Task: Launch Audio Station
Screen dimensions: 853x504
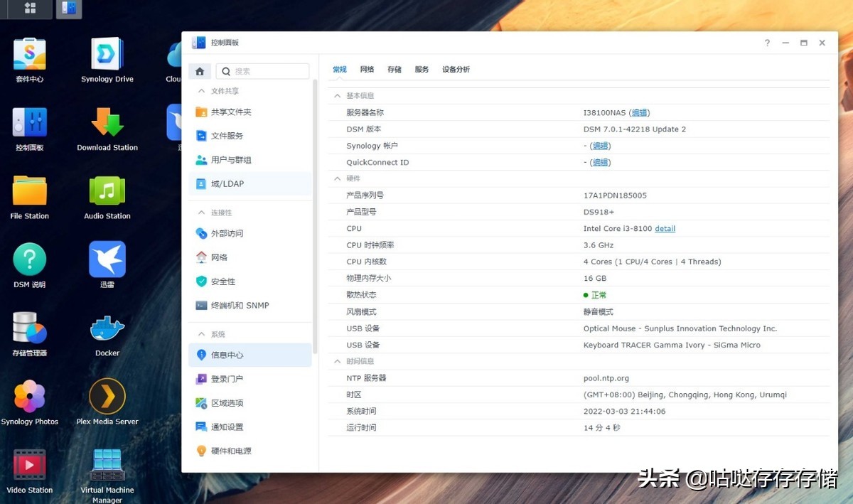Action: tap(107, 192)
